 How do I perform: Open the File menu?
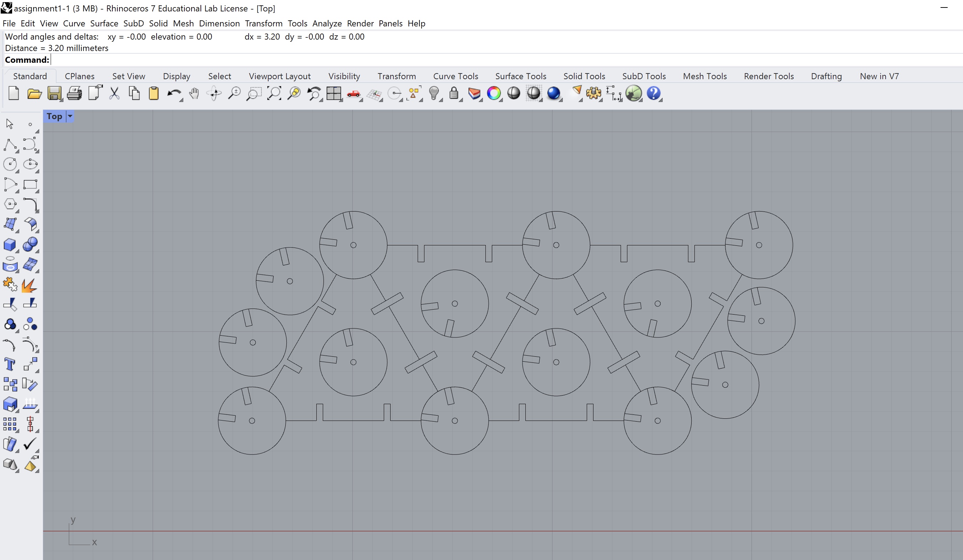(x=9, y=23)
